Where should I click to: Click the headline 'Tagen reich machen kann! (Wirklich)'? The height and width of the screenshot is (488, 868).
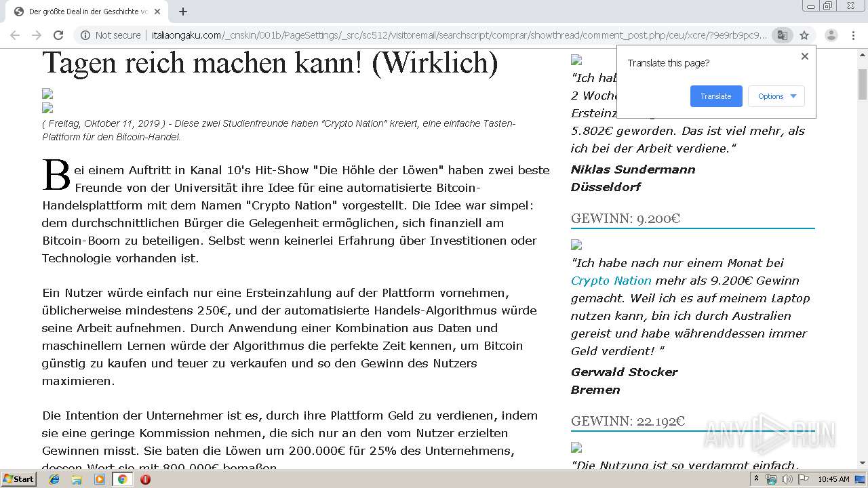[x=270, y=63]
